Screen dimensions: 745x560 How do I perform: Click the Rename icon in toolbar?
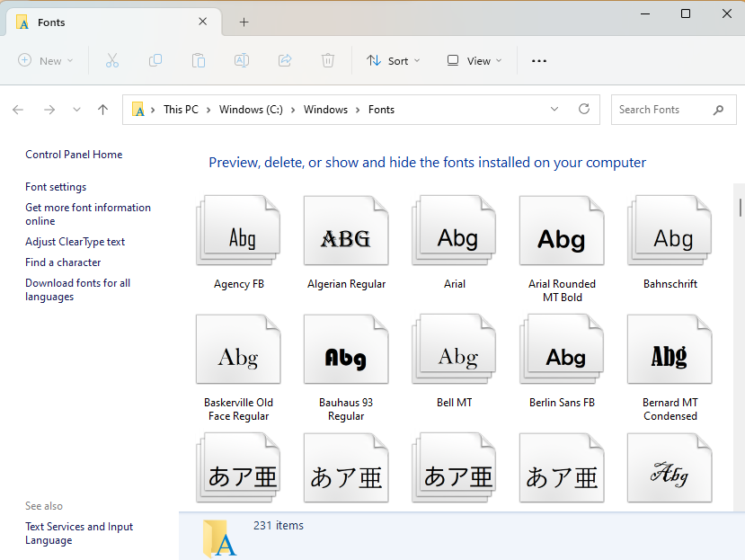(x=242, y=60)
